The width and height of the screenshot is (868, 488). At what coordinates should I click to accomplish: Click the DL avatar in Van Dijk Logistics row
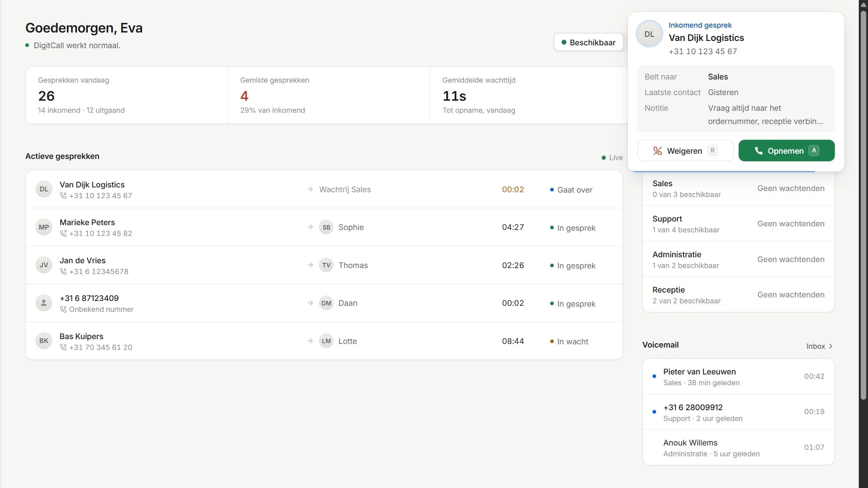(x=44, y=189)
